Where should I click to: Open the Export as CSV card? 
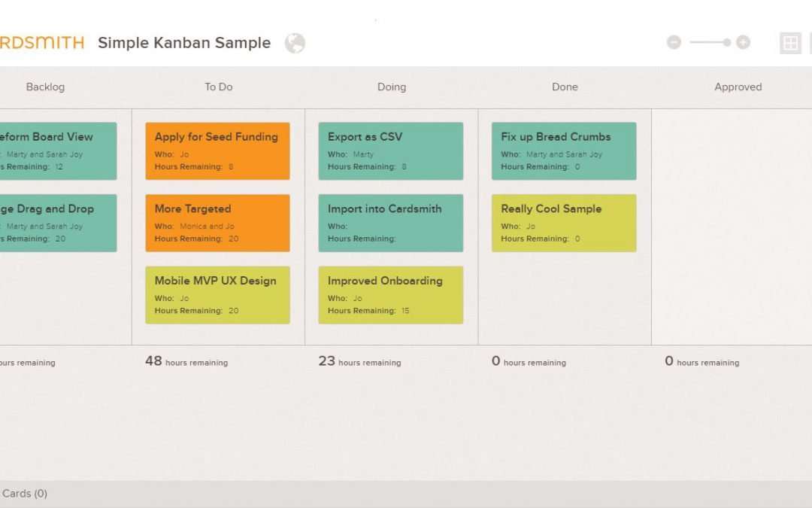(x=391, y=151)
